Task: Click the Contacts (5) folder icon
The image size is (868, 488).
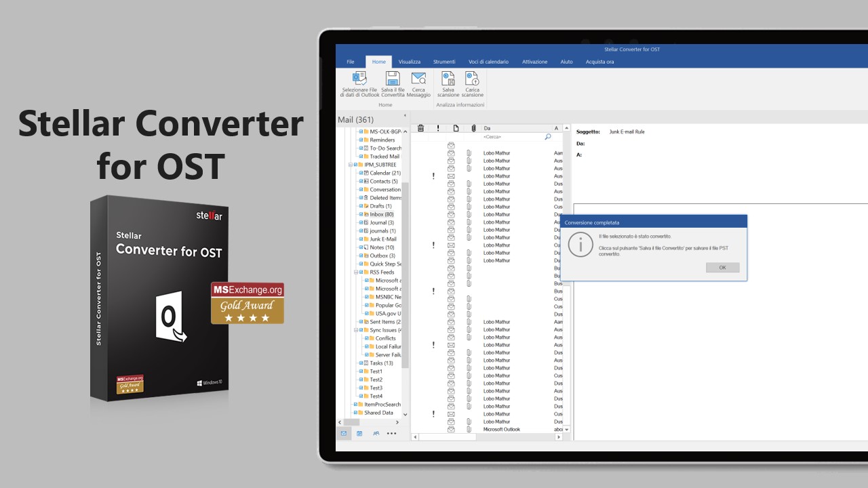Action: pos(366,181)
